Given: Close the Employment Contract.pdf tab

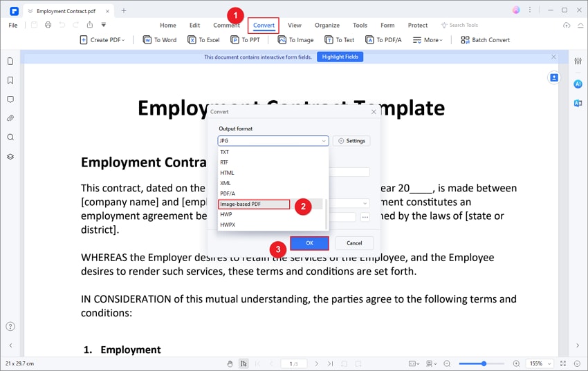Looking at the screenshot, I should (108, 11).
